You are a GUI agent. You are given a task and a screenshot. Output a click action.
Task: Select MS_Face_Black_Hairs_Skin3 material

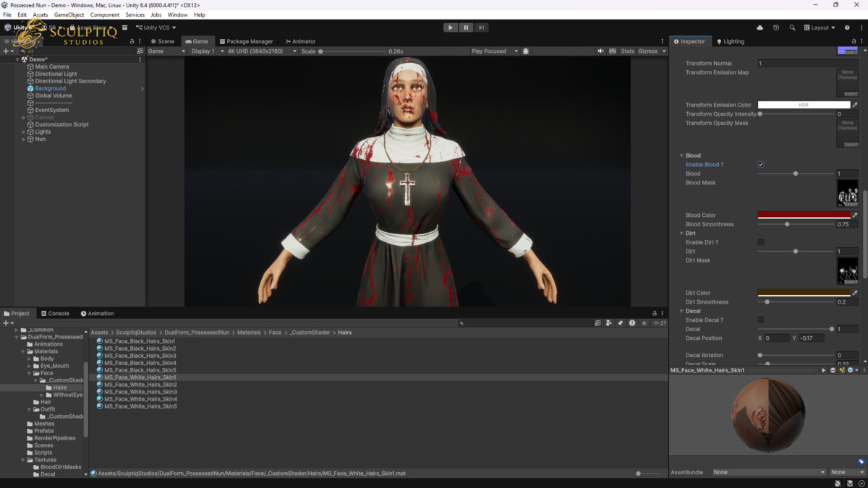point(140,356)
